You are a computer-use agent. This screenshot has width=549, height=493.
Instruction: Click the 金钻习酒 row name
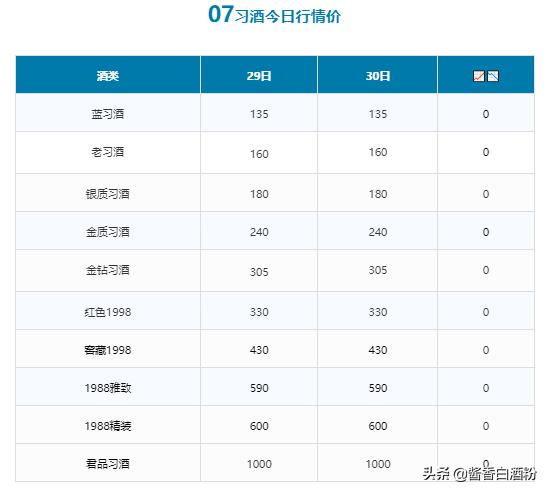[x=108, y=270]
